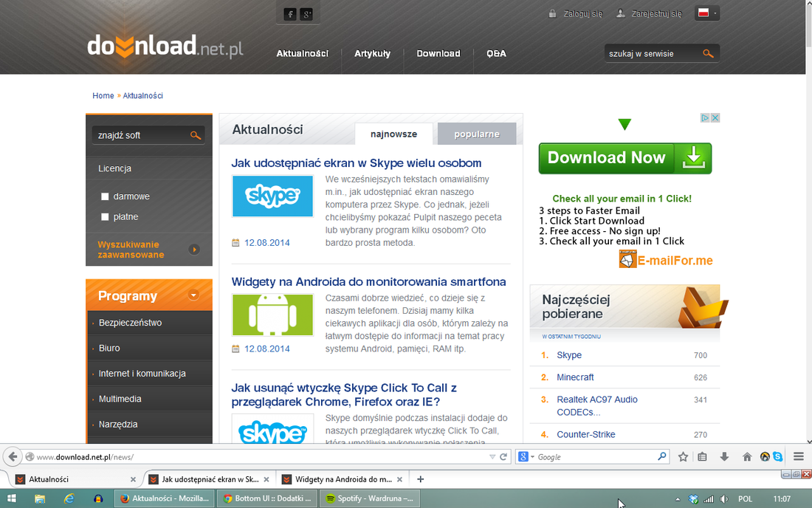Open the bookmarks list icon

click(702, 457)
